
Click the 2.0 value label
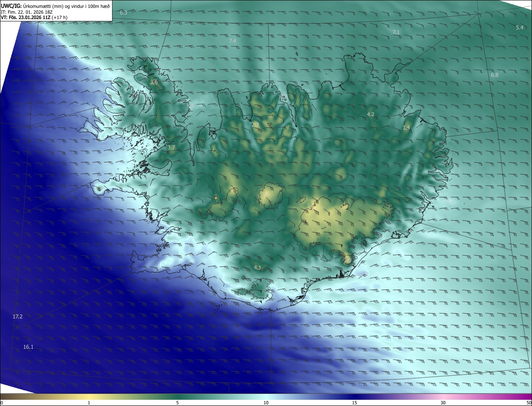click(347, 260)
